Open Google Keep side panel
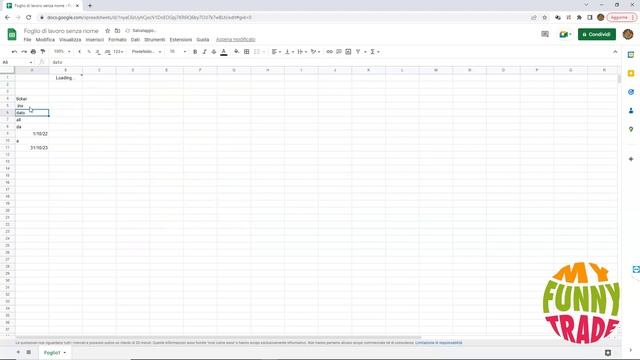The image size is (640, 360). (x=631, y=73)
